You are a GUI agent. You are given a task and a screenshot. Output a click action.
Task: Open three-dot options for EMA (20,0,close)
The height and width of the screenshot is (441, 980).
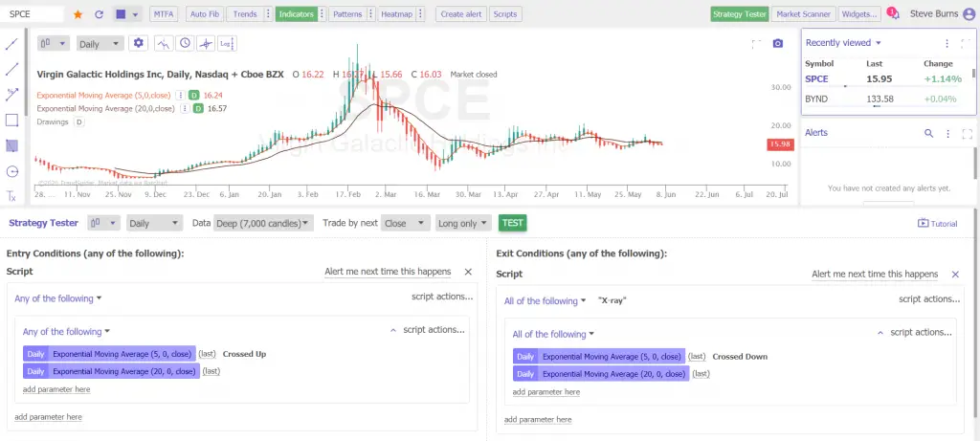pyautogui.click(x=185, y=108)
